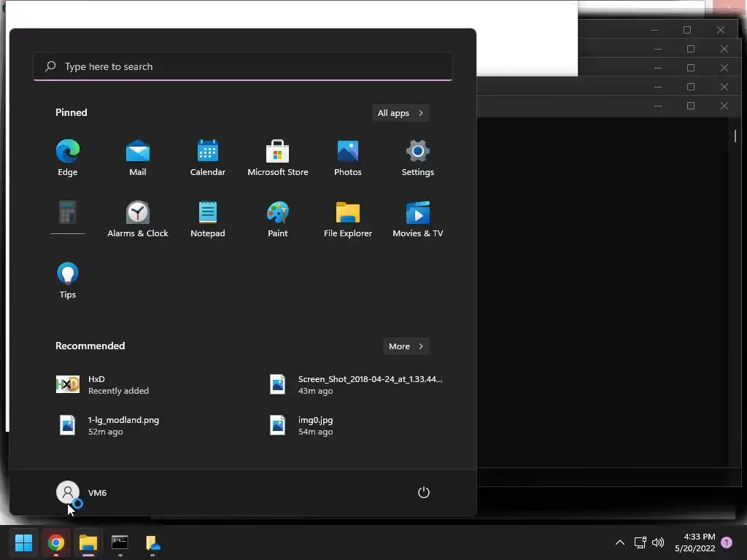Open the network status tray icon
This screenshot has width=747, height=560.
pyautogui.click(x=640, y=542)
